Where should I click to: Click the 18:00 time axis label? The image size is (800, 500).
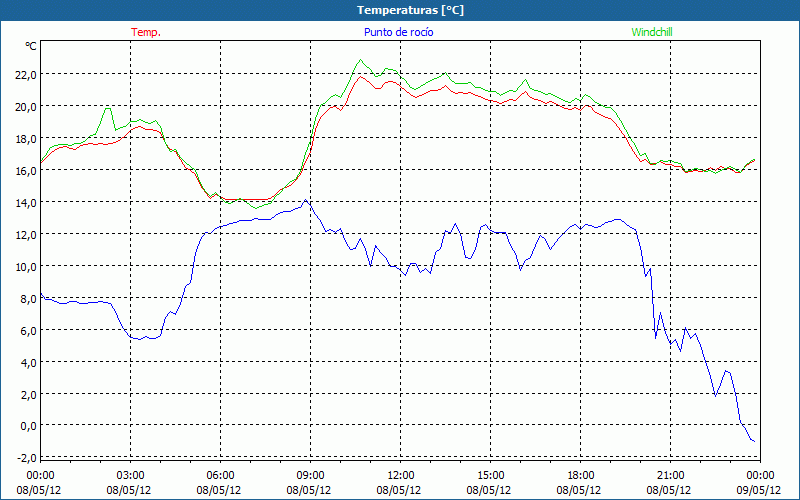[x=581, y=476]
